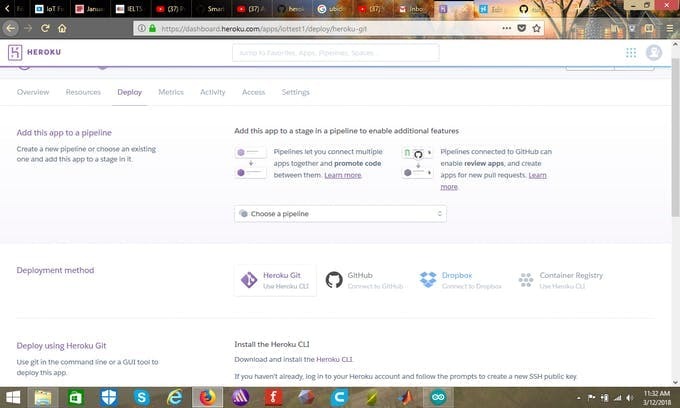This screenshot has height=408, width=680.
Task: Open Windows Defender shield taskbar icon
Action: [x=109, y=398]
